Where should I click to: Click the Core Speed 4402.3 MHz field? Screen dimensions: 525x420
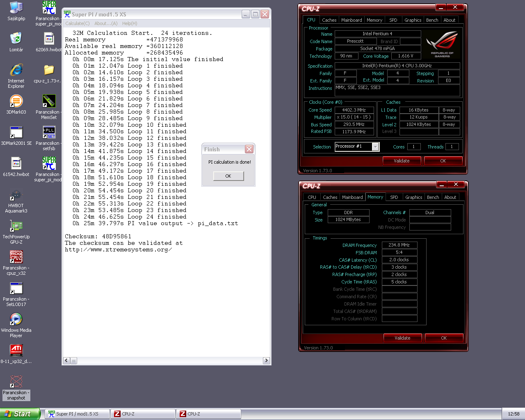pos(354,110)
